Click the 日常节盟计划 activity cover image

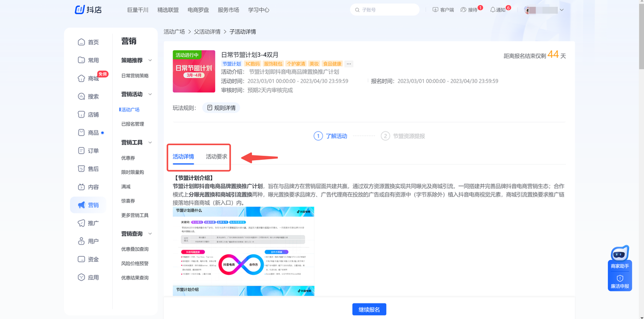194,71
